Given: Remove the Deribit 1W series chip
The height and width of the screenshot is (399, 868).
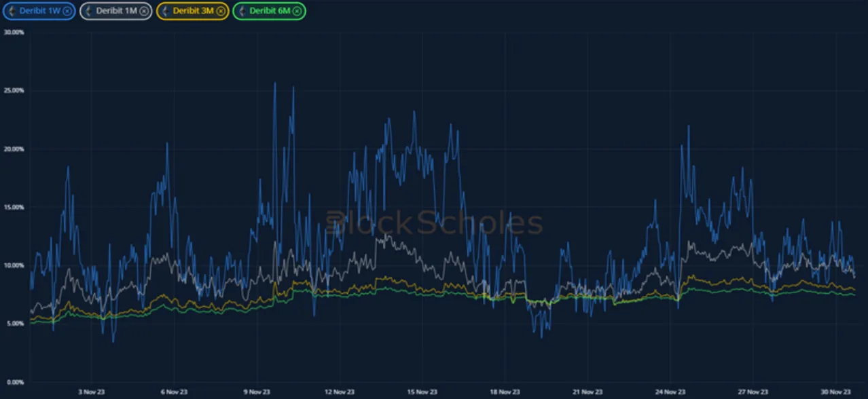Looking at the screenshot, I should point(67,11).
